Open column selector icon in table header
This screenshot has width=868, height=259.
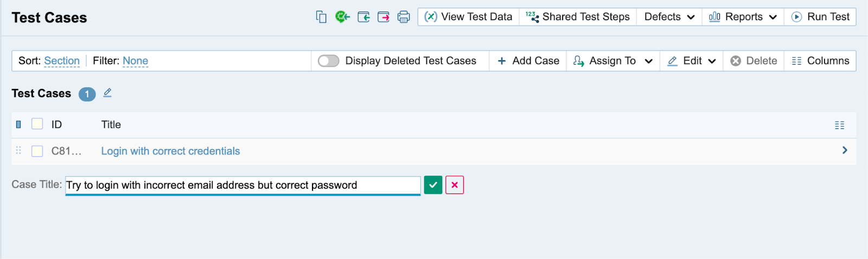coord(839,125)
